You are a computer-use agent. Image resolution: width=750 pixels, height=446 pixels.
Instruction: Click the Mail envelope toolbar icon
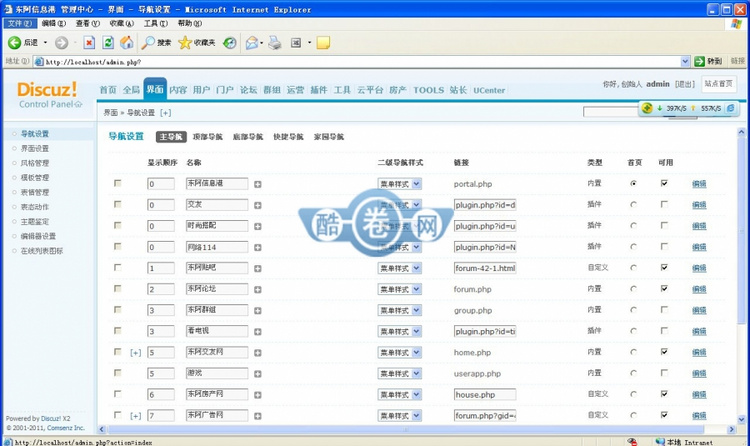tap(252, 43)
